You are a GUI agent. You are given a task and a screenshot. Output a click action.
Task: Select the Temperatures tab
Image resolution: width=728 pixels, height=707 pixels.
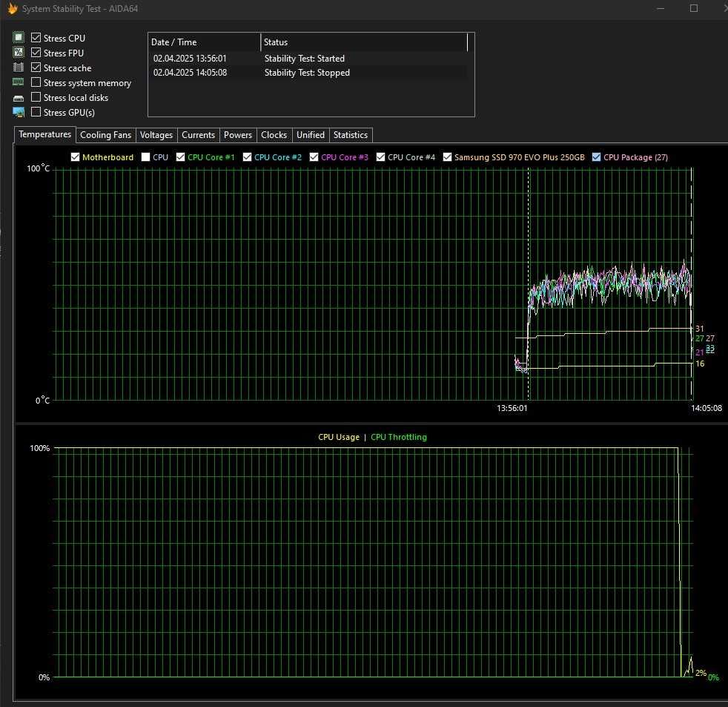(x=44, y=134)
